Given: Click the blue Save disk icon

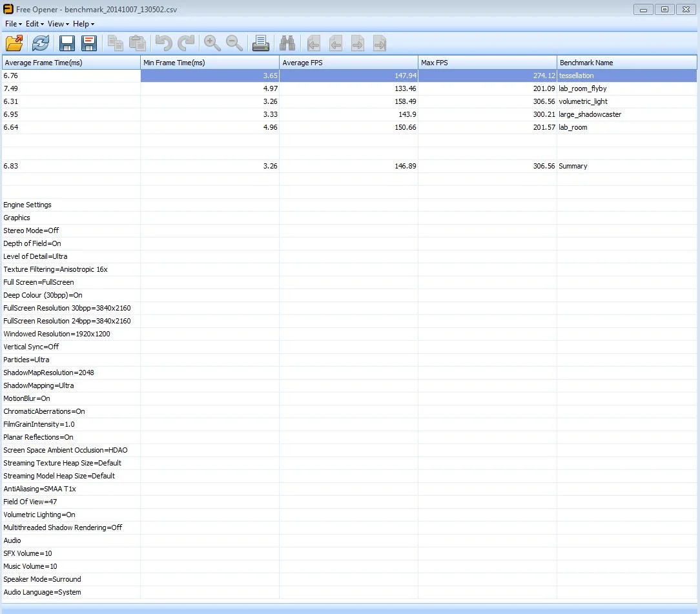Looking at the screenshot, I should pos(67,43).
